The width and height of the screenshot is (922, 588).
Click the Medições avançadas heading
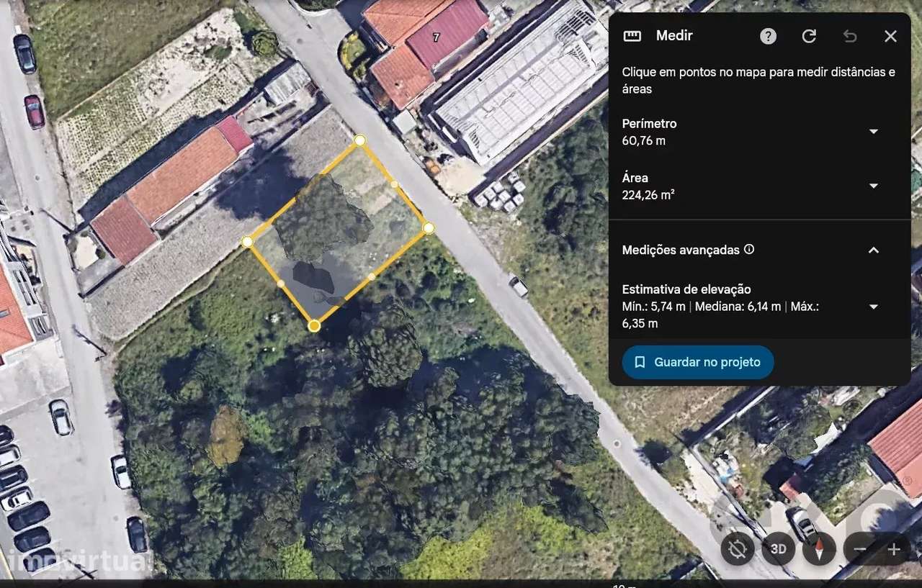coord(681,250)
